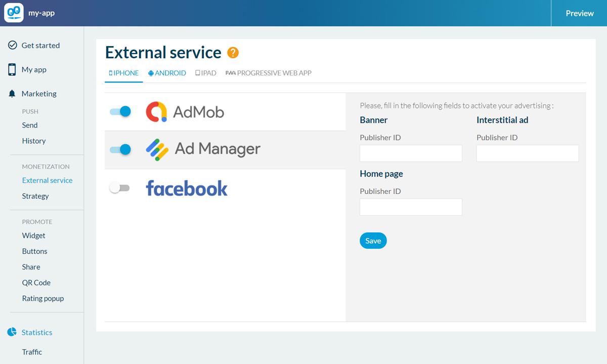The width and height of the screenshot is (607, 364).
Task: Click the app logo icon in header
Action: [x=14, y=13]
